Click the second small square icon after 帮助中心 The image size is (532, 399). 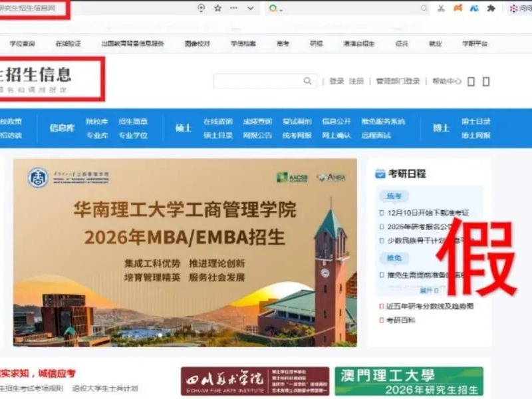pos(486,81)
